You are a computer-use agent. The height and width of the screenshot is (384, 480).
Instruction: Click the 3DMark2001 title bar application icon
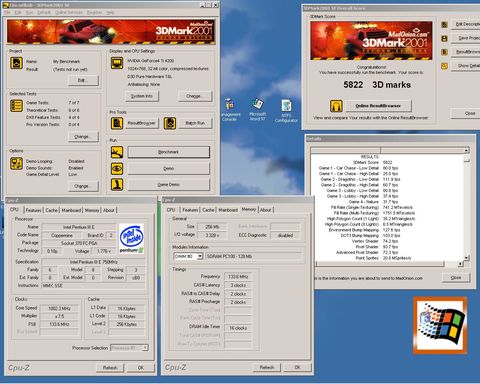tap(5, 5)
